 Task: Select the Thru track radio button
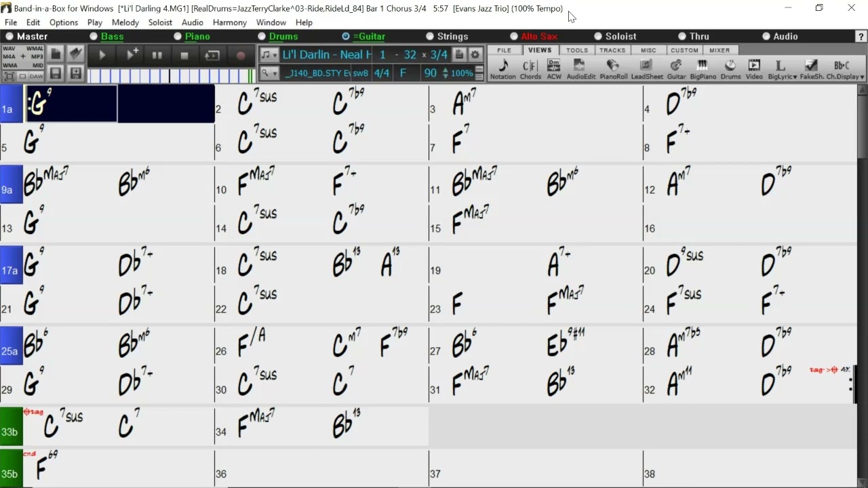(682, 37)
